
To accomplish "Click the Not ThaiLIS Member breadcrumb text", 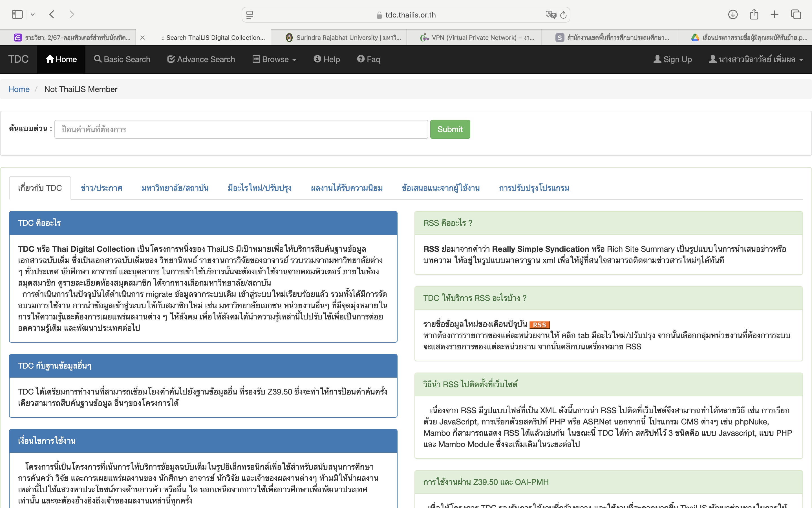I will coord(81,89).
